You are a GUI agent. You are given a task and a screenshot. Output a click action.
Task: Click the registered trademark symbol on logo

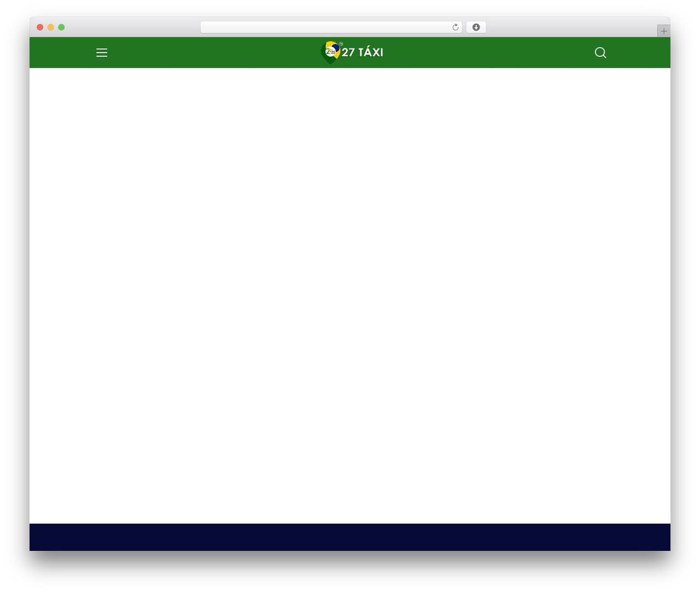[341, 44]
